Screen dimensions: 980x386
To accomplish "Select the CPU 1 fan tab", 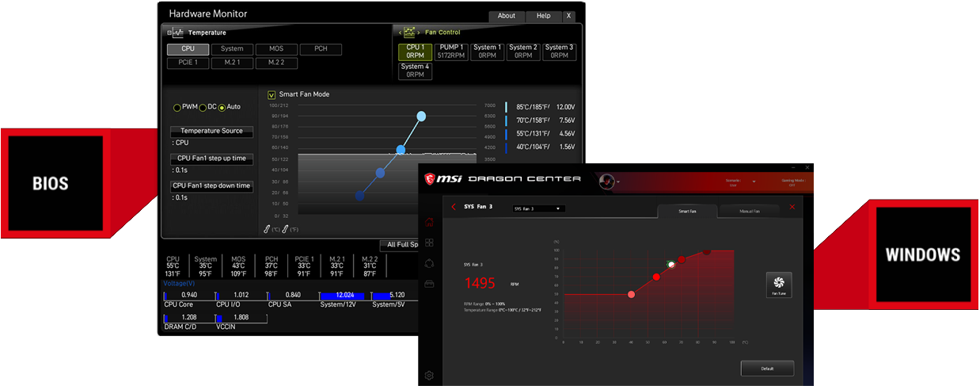I will point(415,52).
